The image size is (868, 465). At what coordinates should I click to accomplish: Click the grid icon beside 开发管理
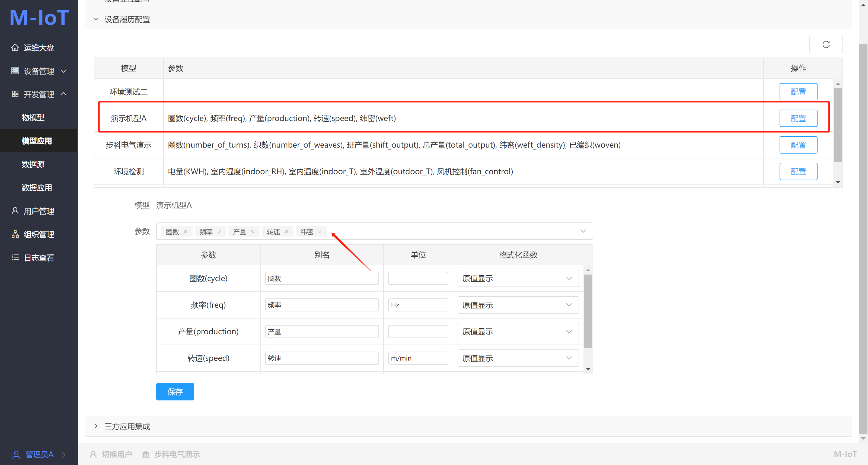tap(15, 94)
